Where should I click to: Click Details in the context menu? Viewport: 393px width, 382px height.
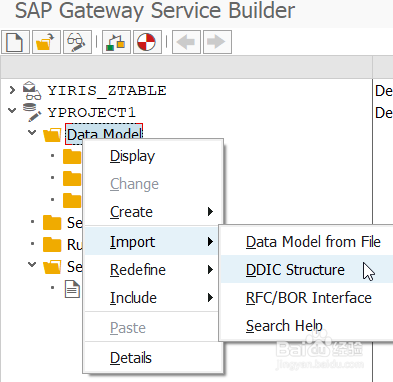[x=131, y=358]
